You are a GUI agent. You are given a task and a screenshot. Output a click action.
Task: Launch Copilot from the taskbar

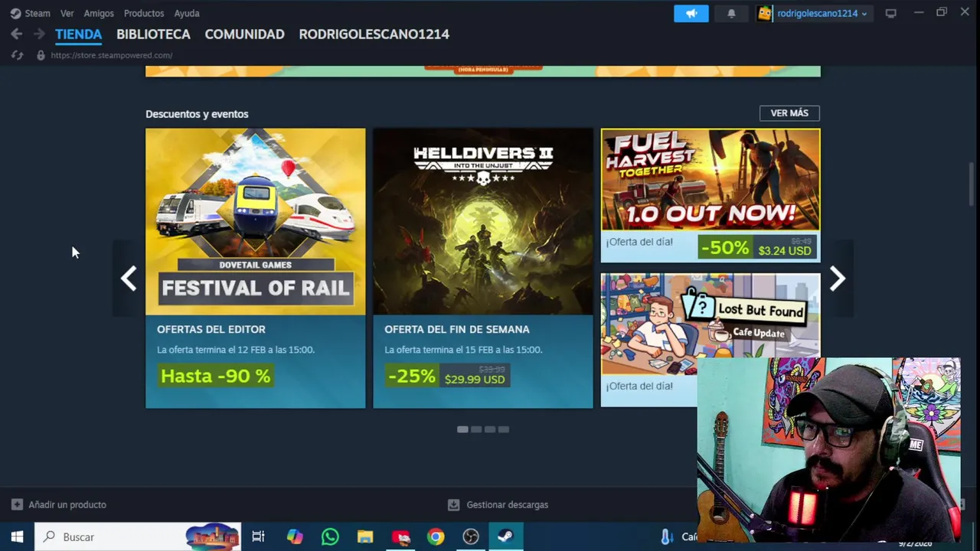point(295,536)
